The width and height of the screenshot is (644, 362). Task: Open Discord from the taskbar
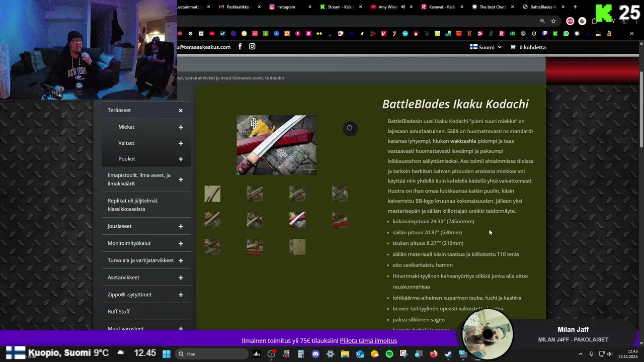pos(315,354)
